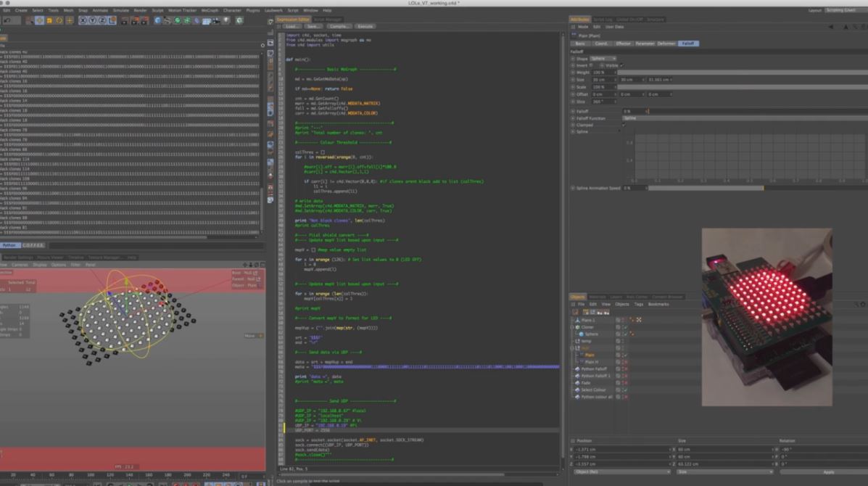Switch to the Effector tab
The width and height of the screenshot is (868, 486).
click(x=624, y=44)
